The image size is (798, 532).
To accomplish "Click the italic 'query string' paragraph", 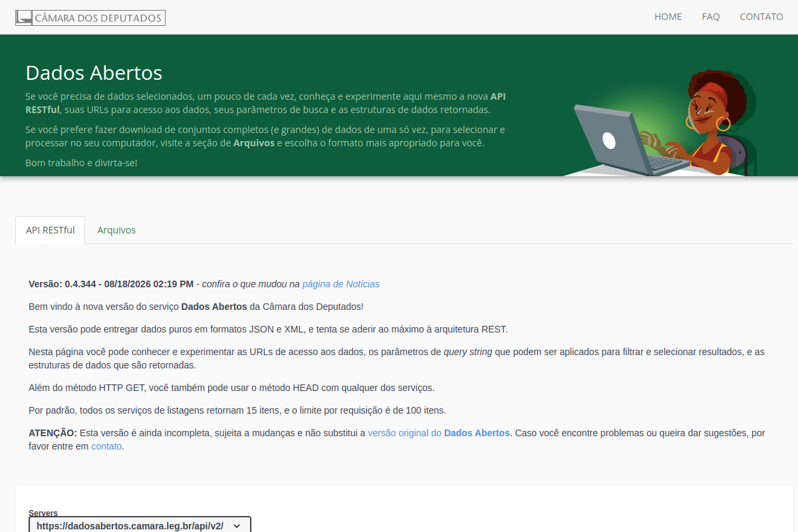I will 396,358.
